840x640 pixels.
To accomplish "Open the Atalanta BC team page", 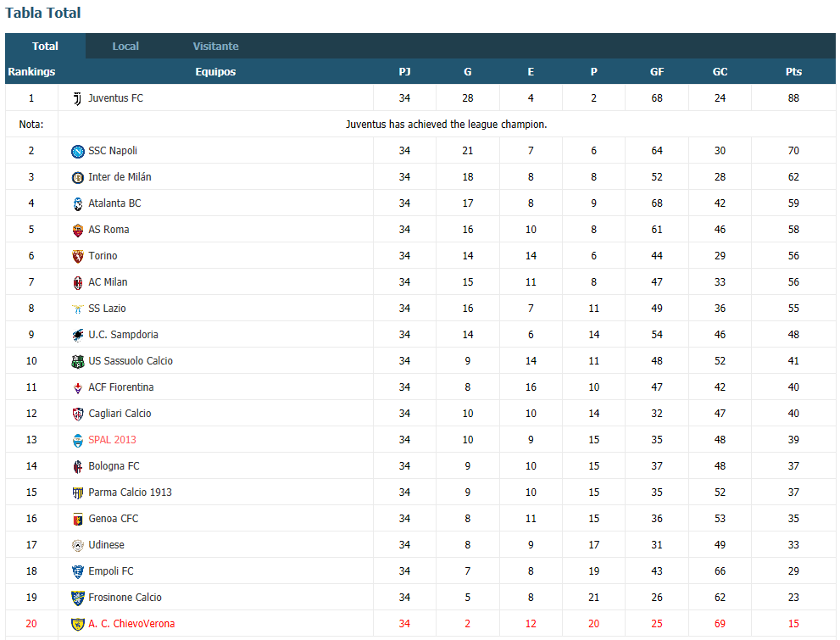I will click(x=114, y=203).
